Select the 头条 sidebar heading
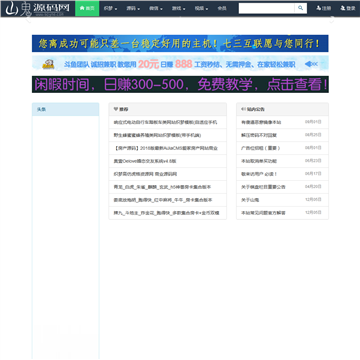Viewport: 360px width, 360px height. coord(41,109)
